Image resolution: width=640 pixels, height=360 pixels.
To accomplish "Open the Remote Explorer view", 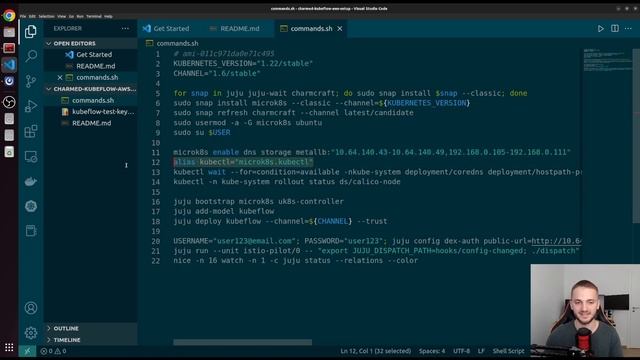I will [x=31, y=156].
